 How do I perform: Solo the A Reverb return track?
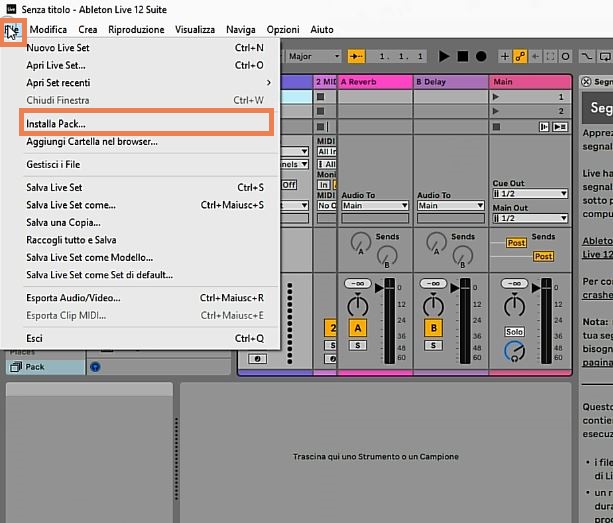coord(355,345)
